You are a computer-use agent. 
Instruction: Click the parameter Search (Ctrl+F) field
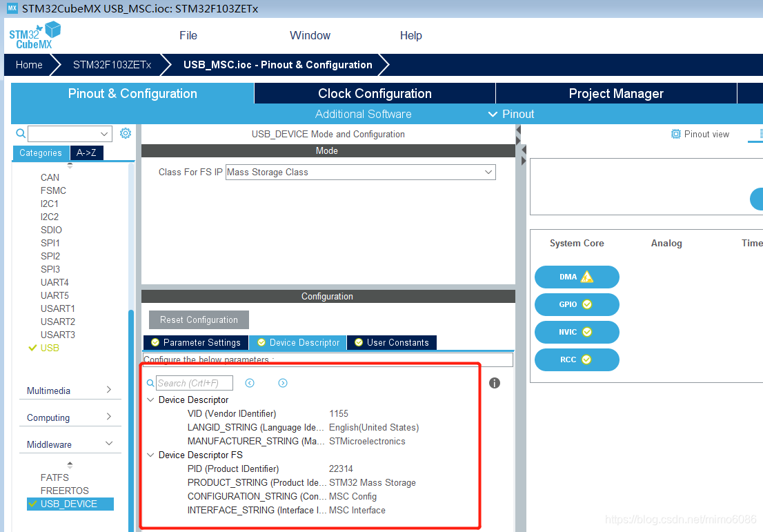pos(194,383)
